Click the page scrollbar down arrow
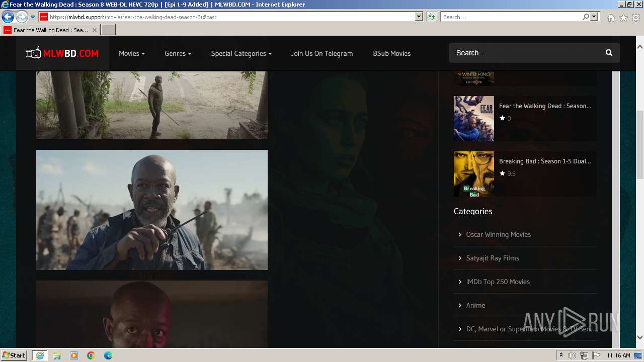 639,337
